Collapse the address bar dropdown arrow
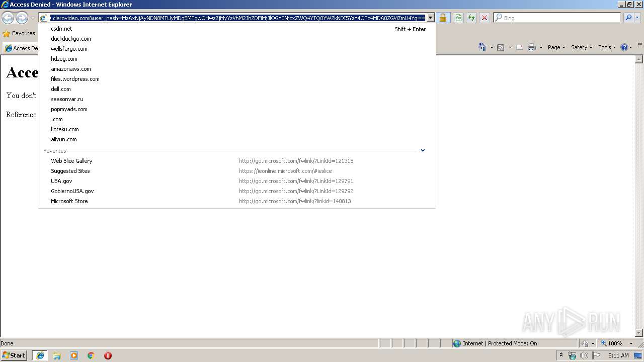This screenshot has width=644, height=362. pyautogui.click(x=430, y=18)
